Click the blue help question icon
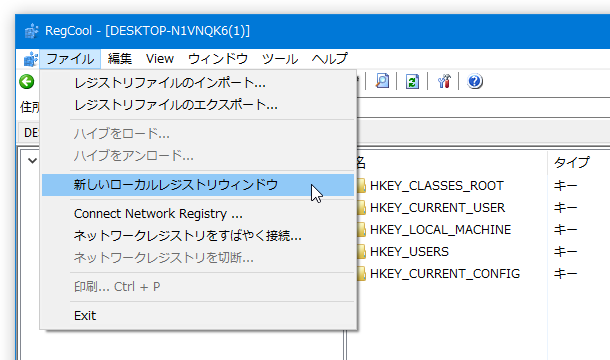This screenshot has height=360, width=610. [x=475, y=81]
